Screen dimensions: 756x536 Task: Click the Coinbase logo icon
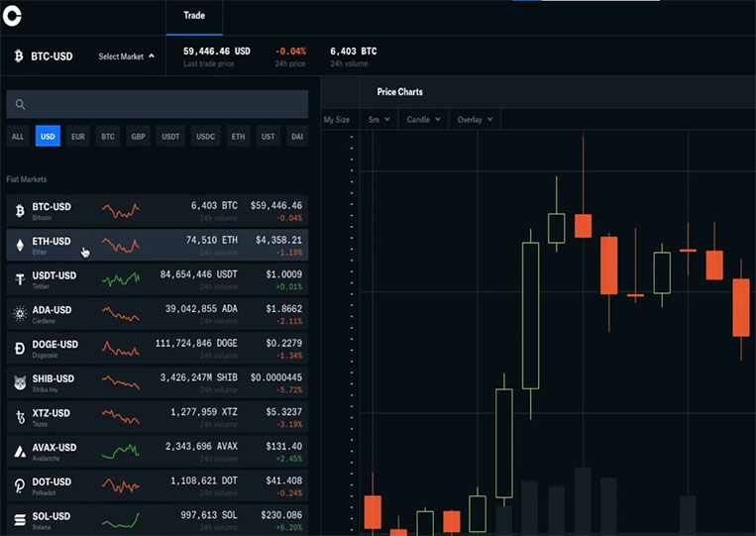[12, 16]
